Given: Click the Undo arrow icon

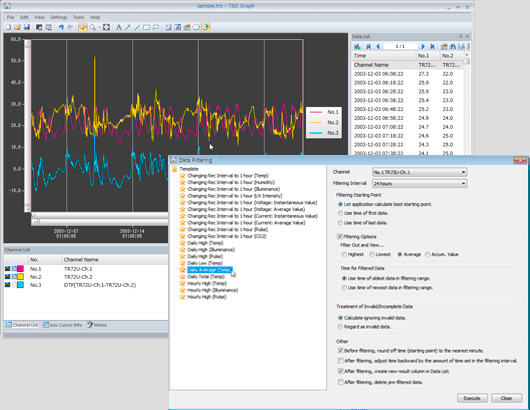Looking at the screenshot, I should (x=61, y=27).
